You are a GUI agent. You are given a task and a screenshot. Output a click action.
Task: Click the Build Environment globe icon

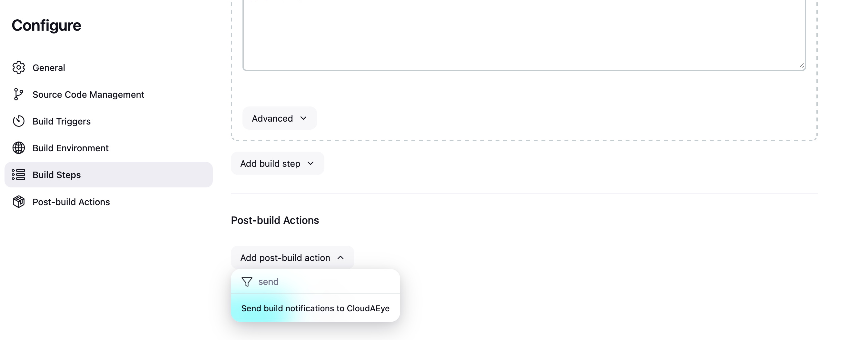(18, 148)
